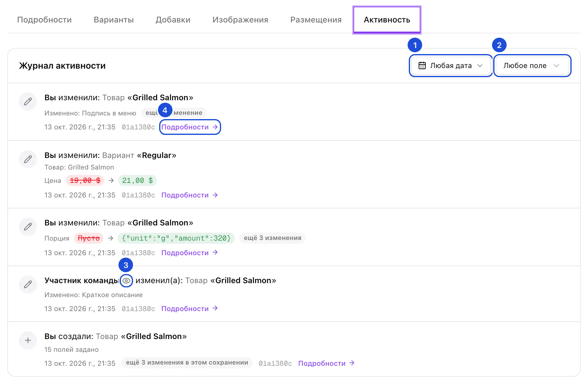The image size is (588, 384).
Task: Click chevron arrow of Любое поле dropdown
Action: (556, 66)
